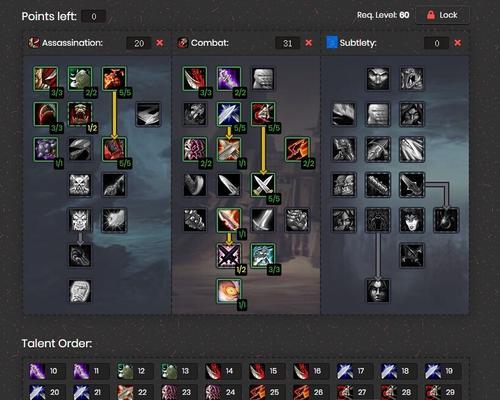Screen dimensions: 500x400
Task: Add a point to Murder talent at 1/2
Action: point(80,114)
